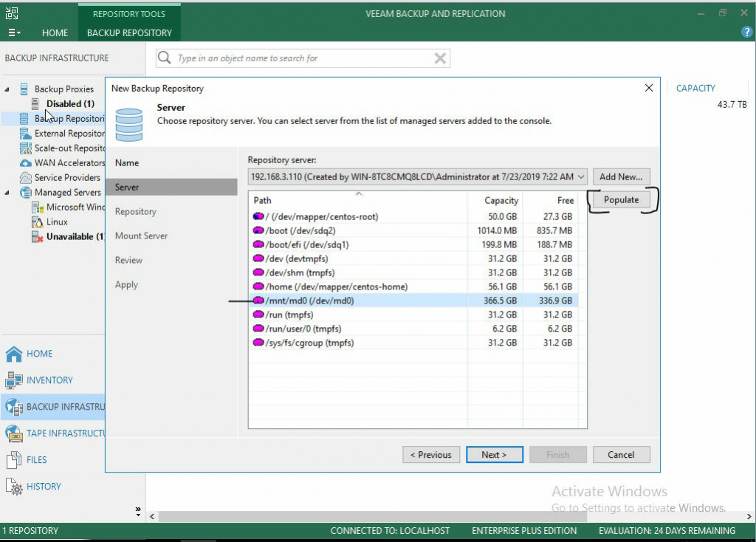
Task: Click the Home house icon
Action: 13,354
